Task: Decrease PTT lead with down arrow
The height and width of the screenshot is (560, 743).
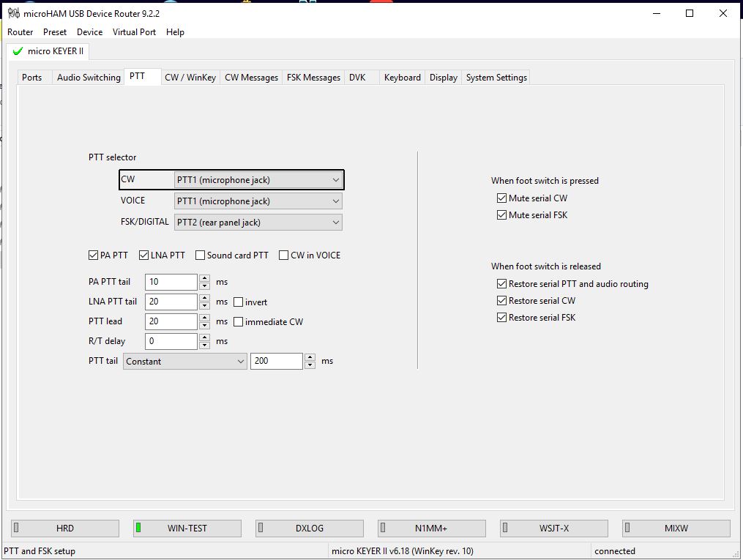Action: click(x=204, y=326)
